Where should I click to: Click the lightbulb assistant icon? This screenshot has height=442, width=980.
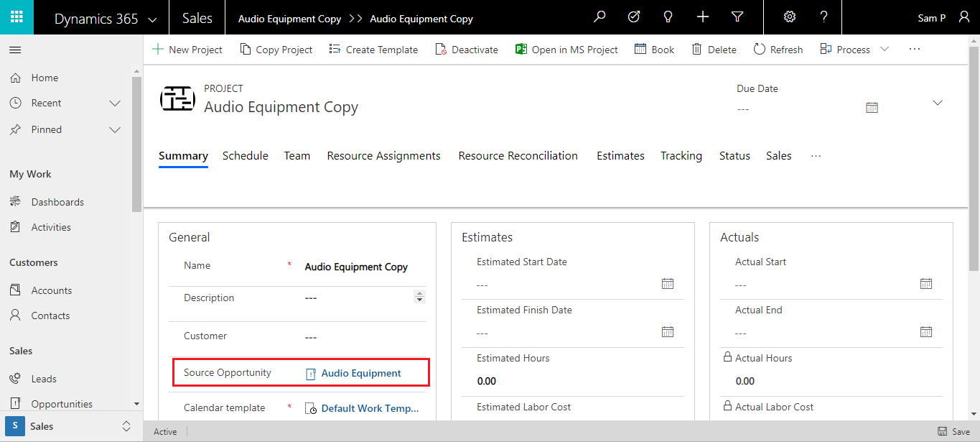[x=668, y=17]
